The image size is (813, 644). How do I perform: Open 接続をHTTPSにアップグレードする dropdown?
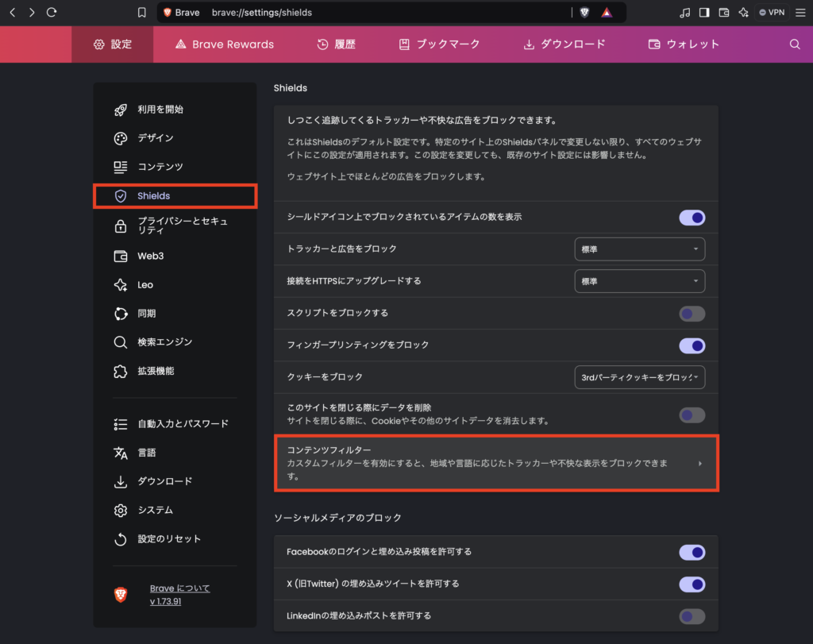pos(640,281)
